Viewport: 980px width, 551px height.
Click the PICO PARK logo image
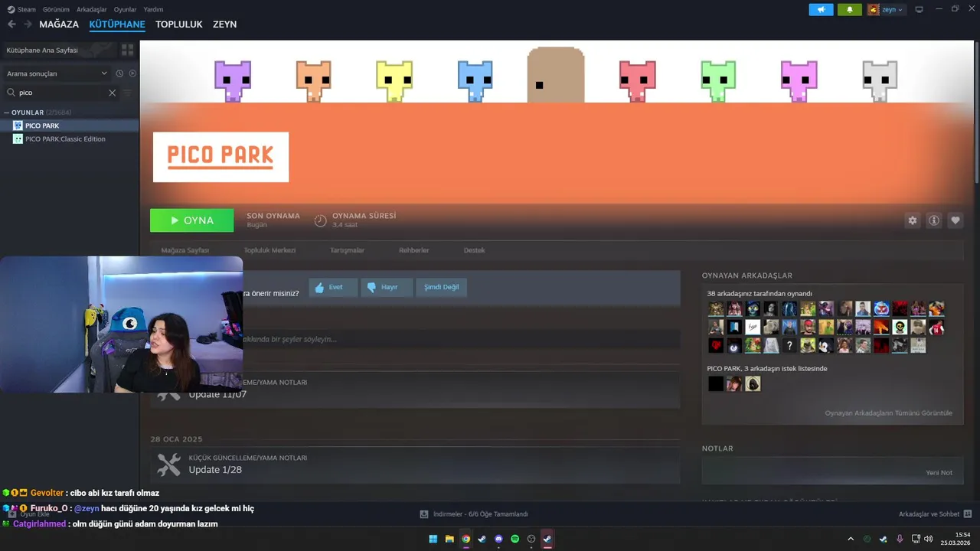tap(220, 157)
